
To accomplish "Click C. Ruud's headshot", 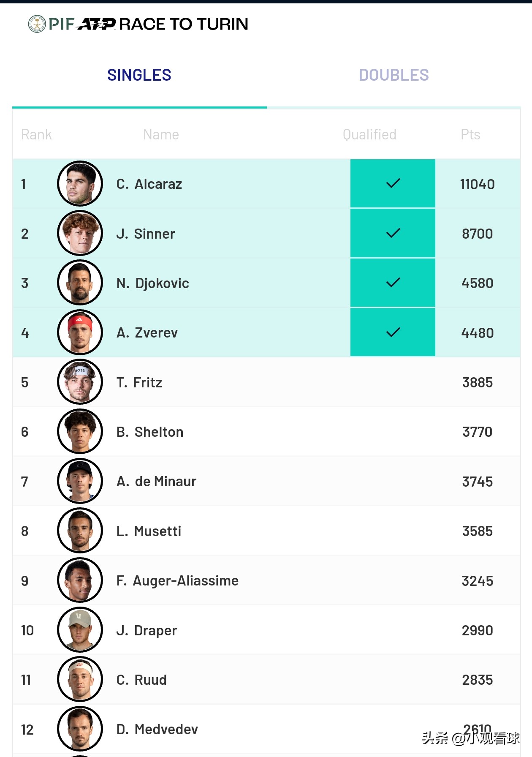I will point(80,679).
